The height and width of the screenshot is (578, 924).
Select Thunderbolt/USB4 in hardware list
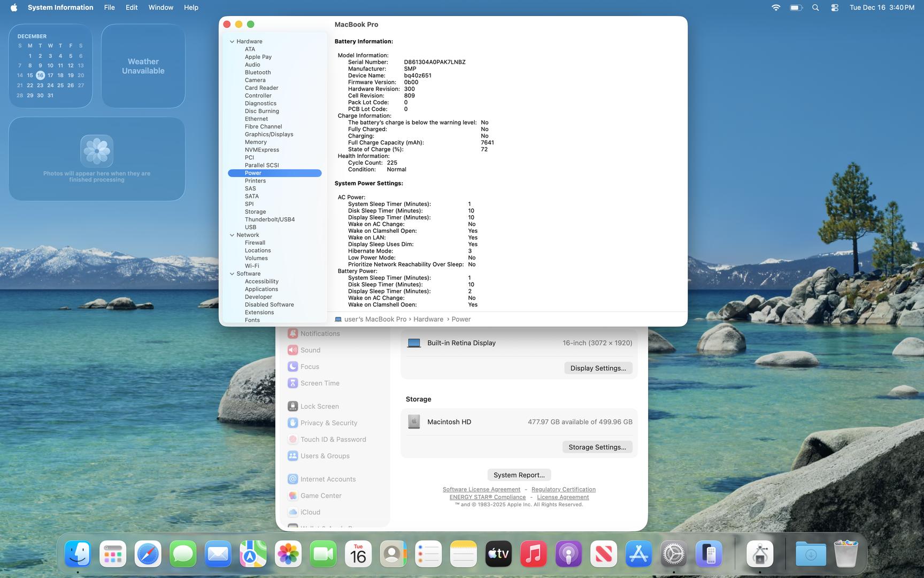coord(269,219)
